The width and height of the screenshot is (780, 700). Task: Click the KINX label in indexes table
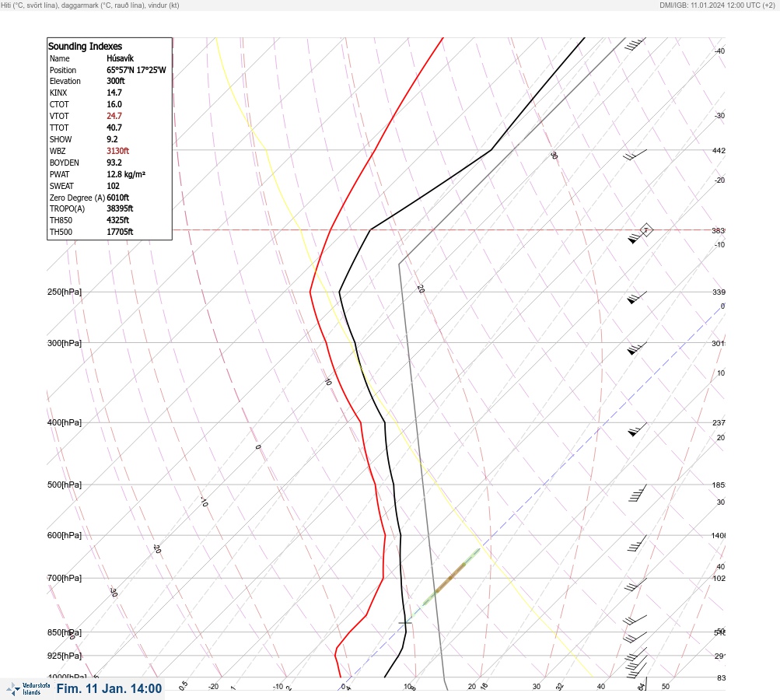(58, 93)
